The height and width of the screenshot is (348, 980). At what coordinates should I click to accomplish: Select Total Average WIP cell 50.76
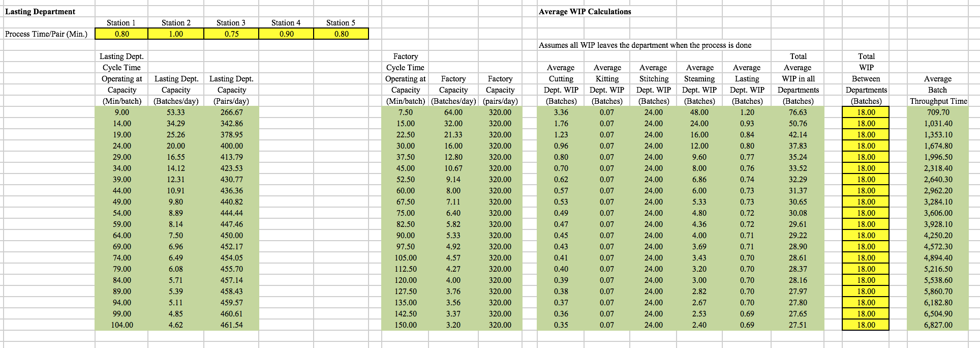(x=798, y=123)
